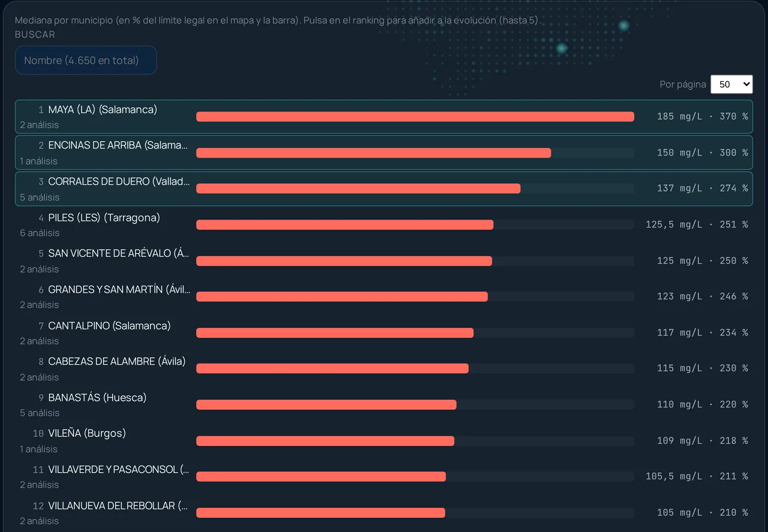Click the 300 % bar of ENCINAS DE ARRIBA
Image resolution: width=768 pixels, height=532 pixels.
coord(374,153)
